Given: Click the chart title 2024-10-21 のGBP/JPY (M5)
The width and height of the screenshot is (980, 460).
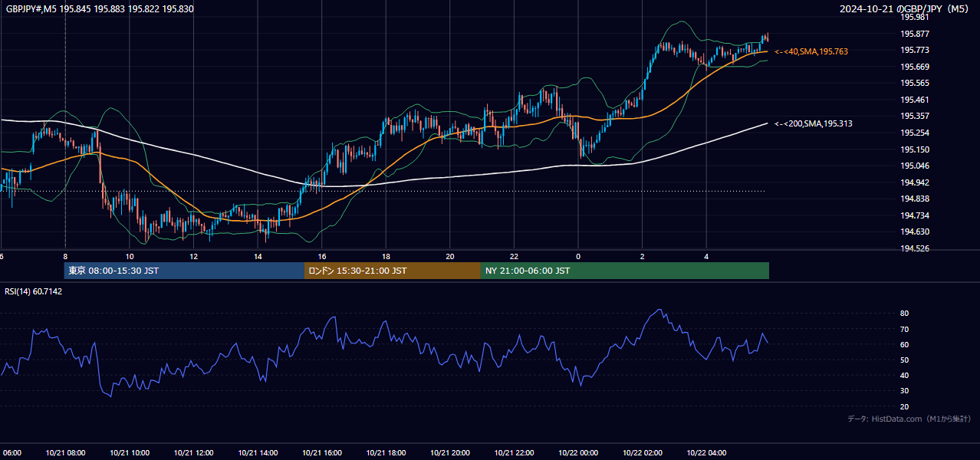Looking at the screenshot, I should coord(904,9).
